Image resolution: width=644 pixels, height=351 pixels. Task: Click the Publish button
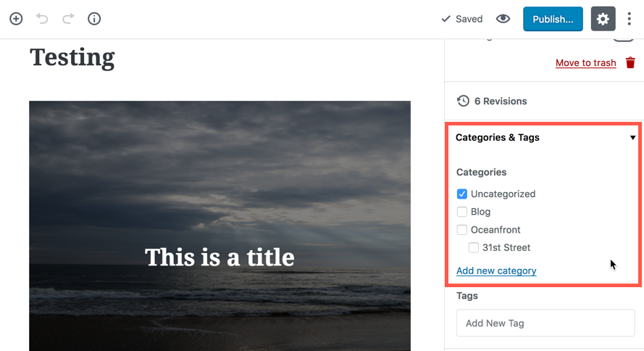click(x=553, y=19)
